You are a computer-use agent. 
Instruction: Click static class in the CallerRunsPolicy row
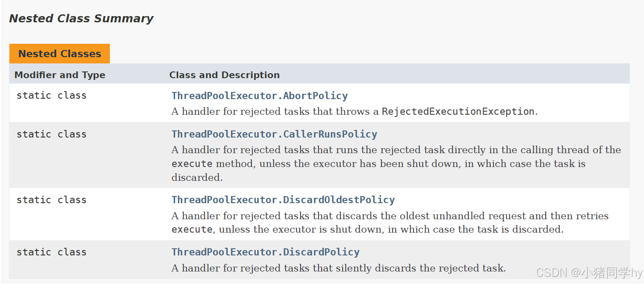[x=51, y=134]
